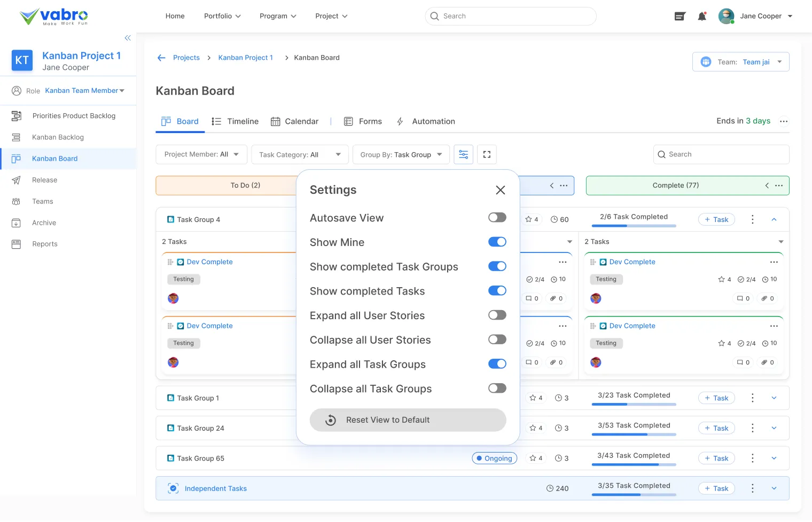Turn off the Show Mine toggle

coord(497,242)
